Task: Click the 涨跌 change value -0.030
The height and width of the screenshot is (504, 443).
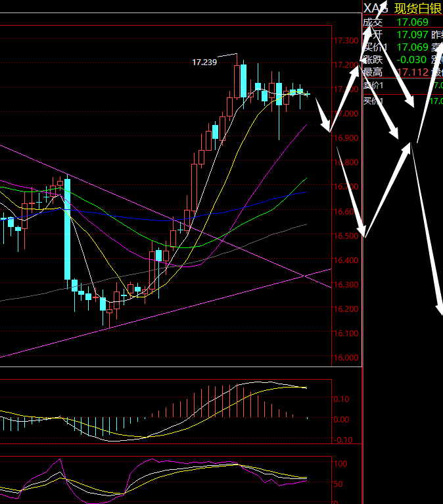Action: 411,60
